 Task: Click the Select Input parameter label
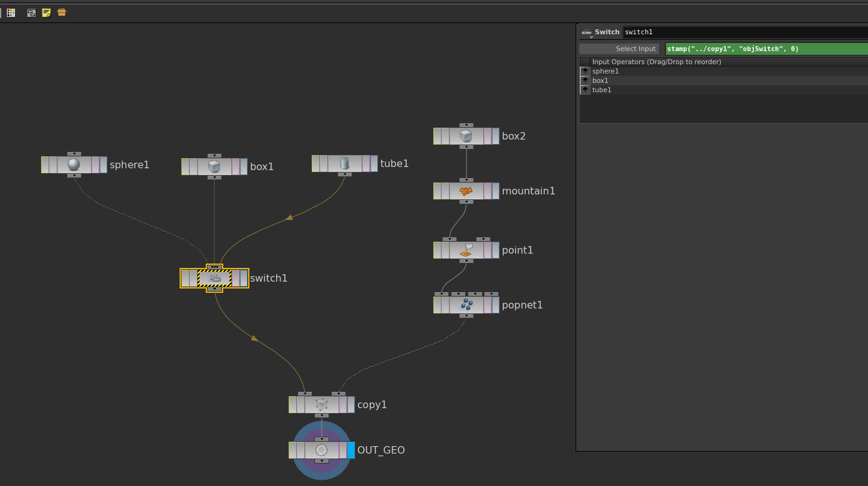click(619, 49)
